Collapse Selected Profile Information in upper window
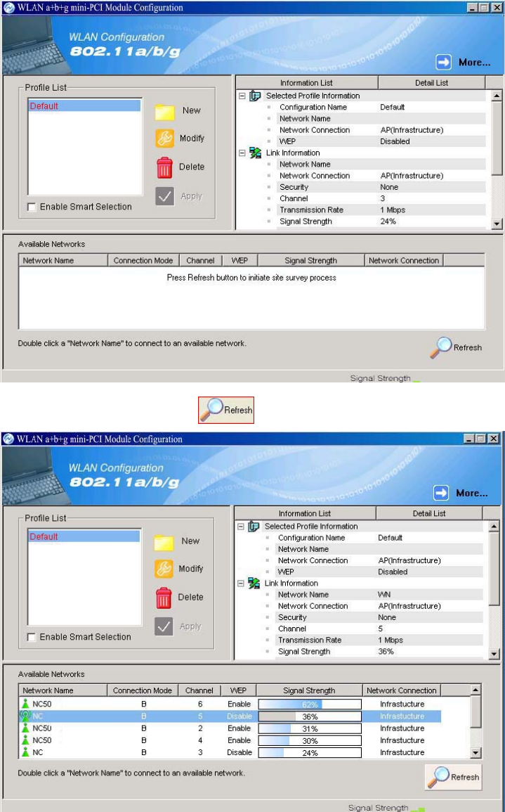 click(242, 96)
